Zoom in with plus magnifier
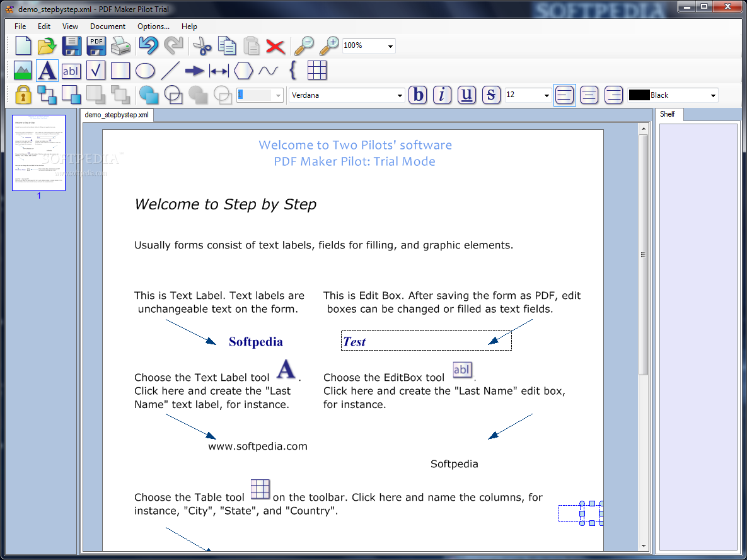Screen dimensions: 747x560 point(328,46)
